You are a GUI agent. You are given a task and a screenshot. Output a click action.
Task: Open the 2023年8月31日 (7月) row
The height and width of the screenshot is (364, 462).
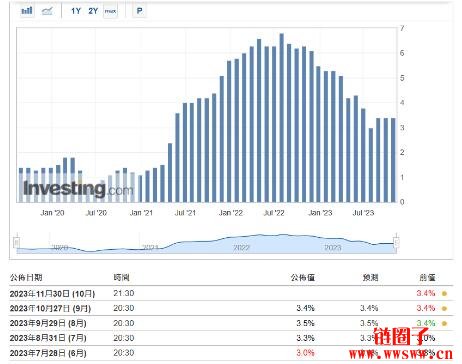tap(231, 338)
